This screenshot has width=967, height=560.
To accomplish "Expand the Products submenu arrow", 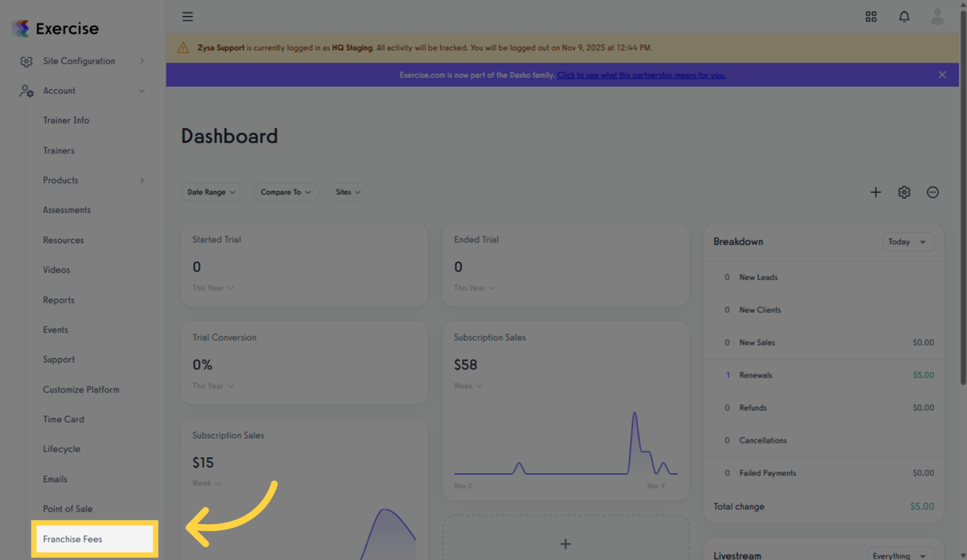I will pyautogui.click(x=142, y=180).
